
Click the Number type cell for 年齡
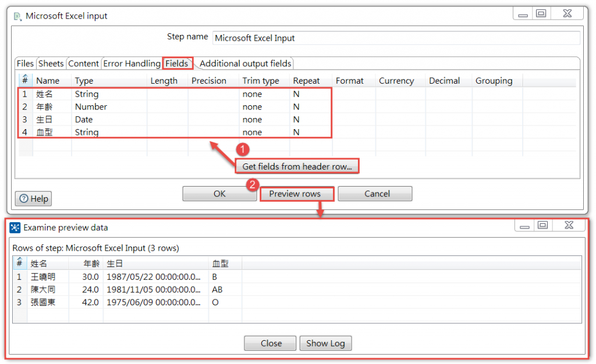coord(109,106)
